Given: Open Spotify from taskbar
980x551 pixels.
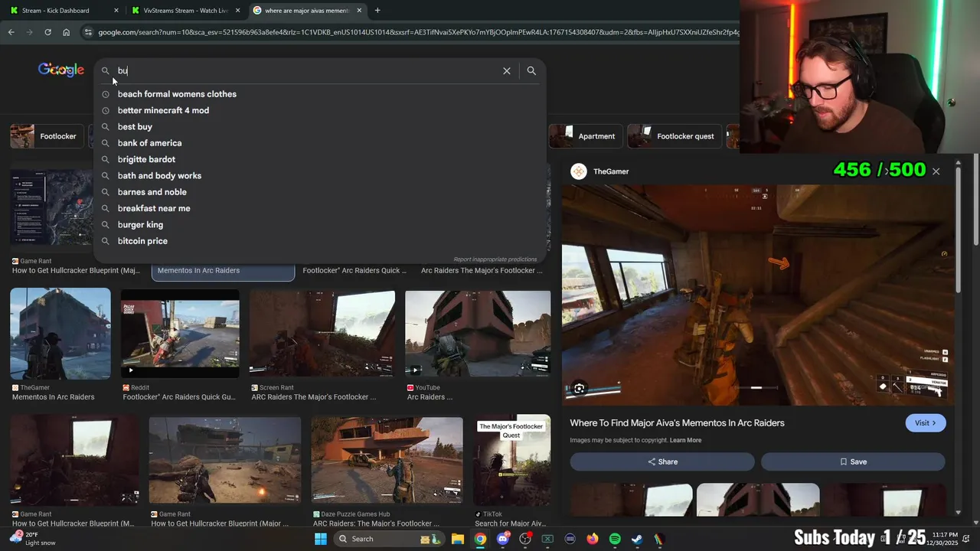Looking at the screenshot, I should (x=615, y=539).
